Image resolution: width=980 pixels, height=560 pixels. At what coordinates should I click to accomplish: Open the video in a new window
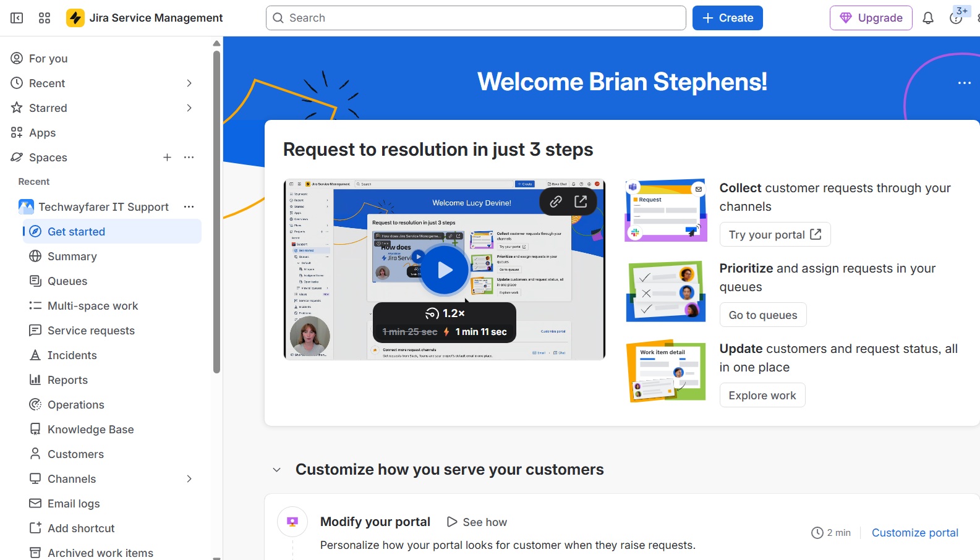581,202
